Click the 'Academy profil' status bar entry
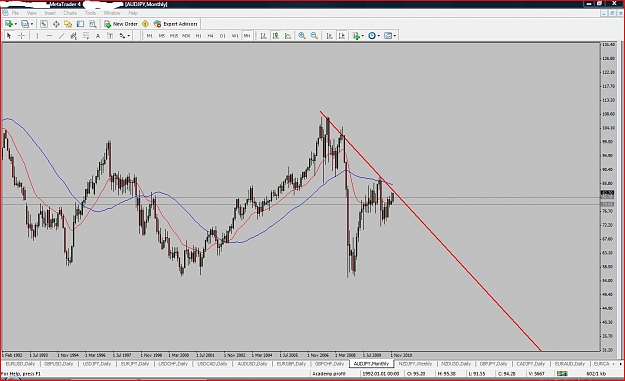Screen dimensions: 625x381 click(x=329, y=374)
